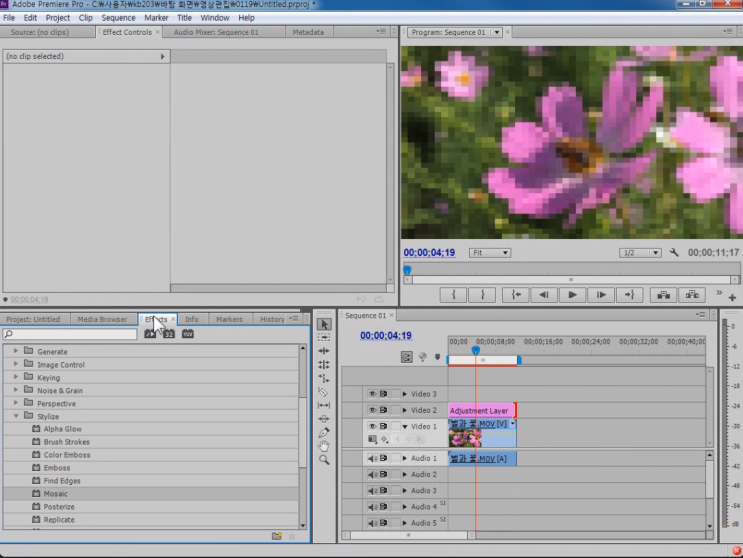Click the timeline playhead marker
The width and height of the screenshot is (743, 558).
pyautogui.click(x=475, y=349)
